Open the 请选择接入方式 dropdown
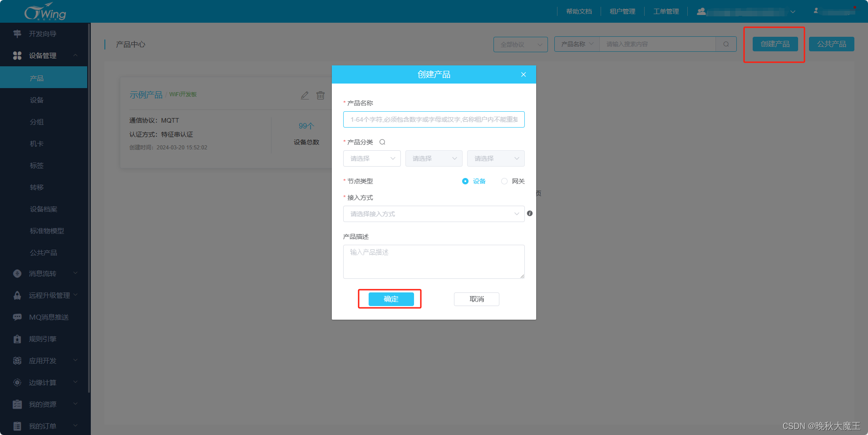This screenshot has width=868, height=435. pyautogui.click(x=434, y=214)
